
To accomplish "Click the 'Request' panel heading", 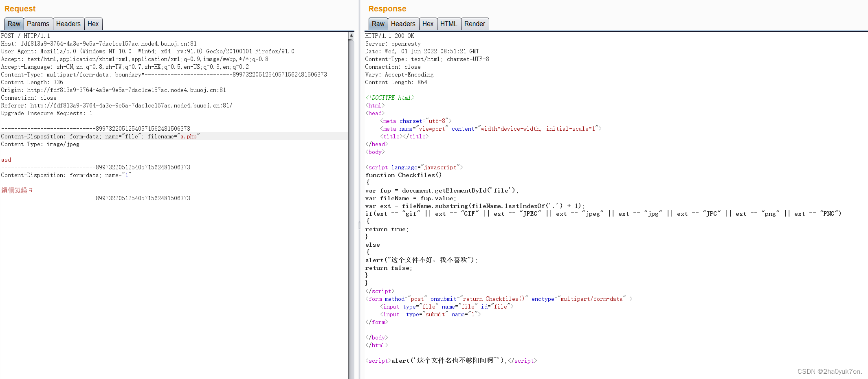I will [20, 9].
